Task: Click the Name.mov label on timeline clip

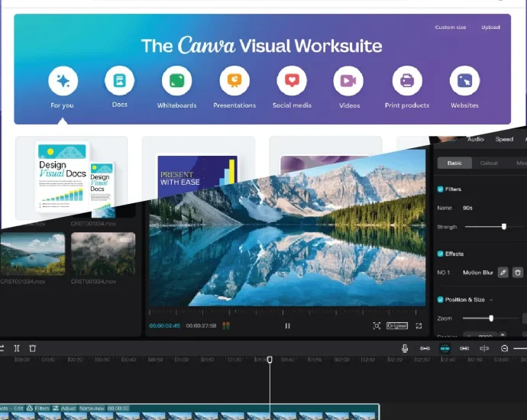Action: pos(92,409)
